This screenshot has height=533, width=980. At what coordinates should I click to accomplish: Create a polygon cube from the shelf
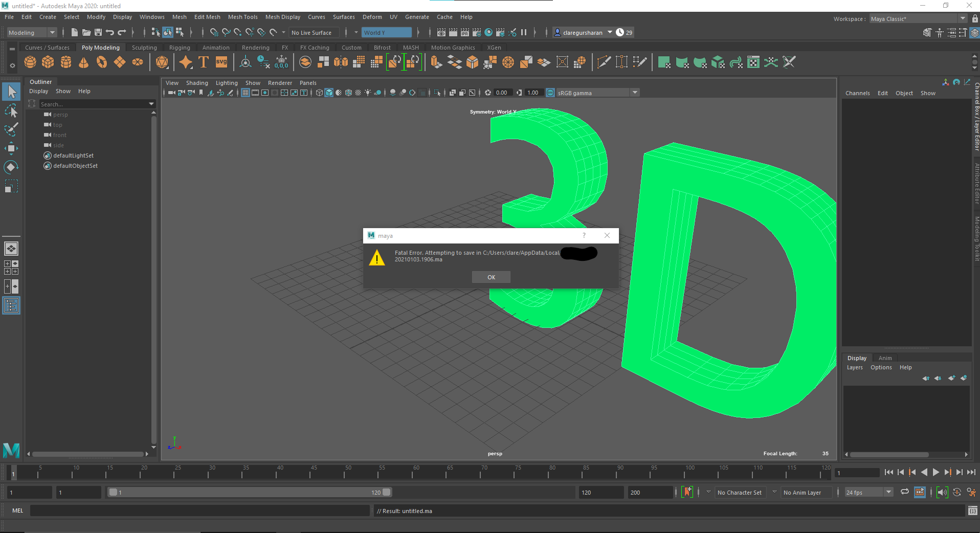[x=48, y=62]
